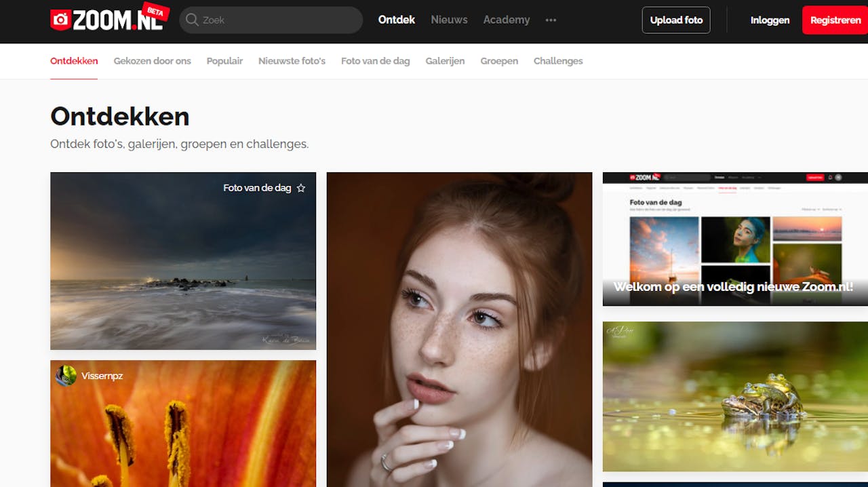
Task: Open the frogs on water photo
Action: tap(735, 396)
